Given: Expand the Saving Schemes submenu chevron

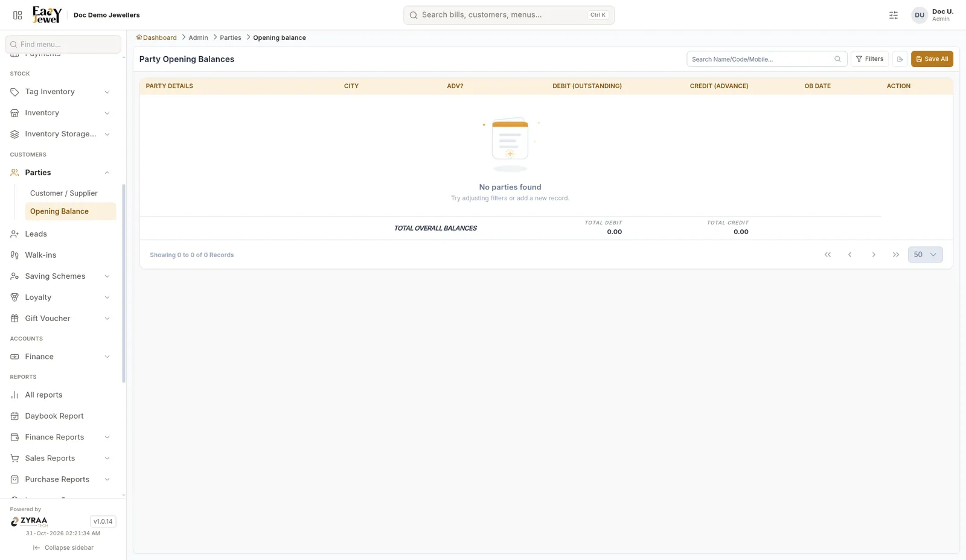Looking at the screenshot, I should [x=107, y=276].
